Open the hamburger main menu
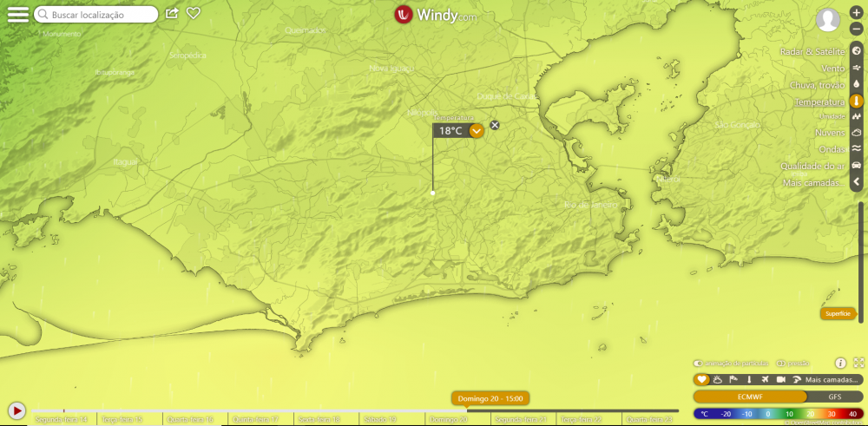The image size is (868, 426). (17, 14)
